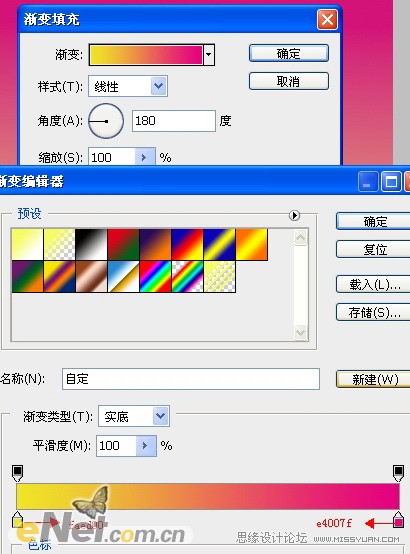
Task: Close the 渐变填充 dialog
Action: click(327, 19)
